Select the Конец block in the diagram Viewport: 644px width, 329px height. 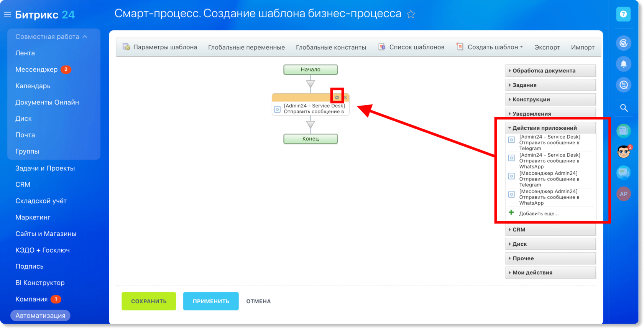310,139
